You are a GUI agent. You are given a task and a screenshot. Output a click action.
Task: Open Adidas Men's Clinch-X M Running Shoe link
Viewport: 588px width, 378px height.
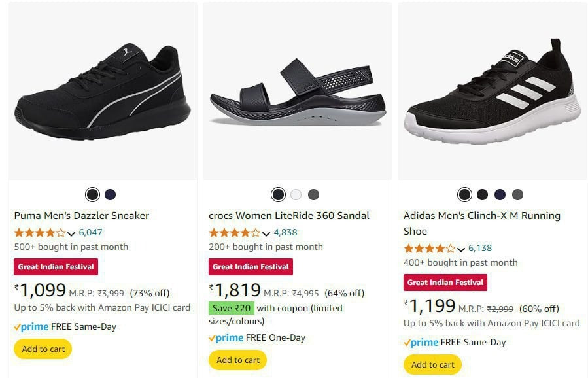pyautogui.click(x=481, y=215)
